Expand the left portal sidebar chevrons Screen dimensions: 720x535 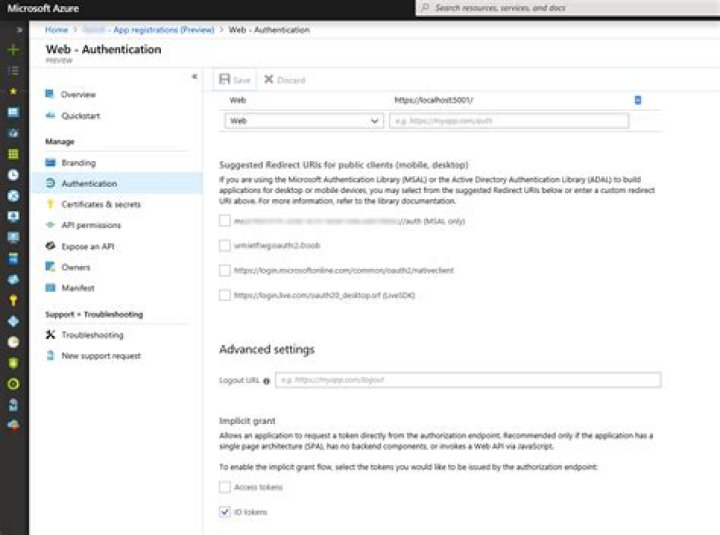(20, 30)
